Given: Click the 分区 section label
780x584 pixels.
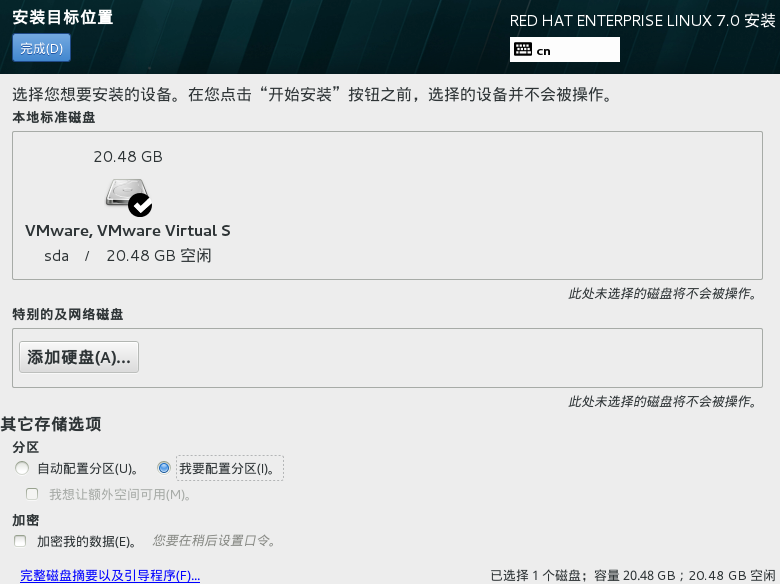Looking at the screenshot, I should coord(25,447).
